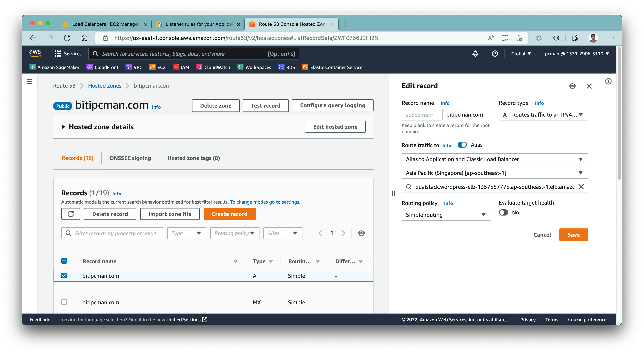The height and width of the screenshot is (354, 644).
Task: Switch to the Records (19) tab
Action: [78, 158]
